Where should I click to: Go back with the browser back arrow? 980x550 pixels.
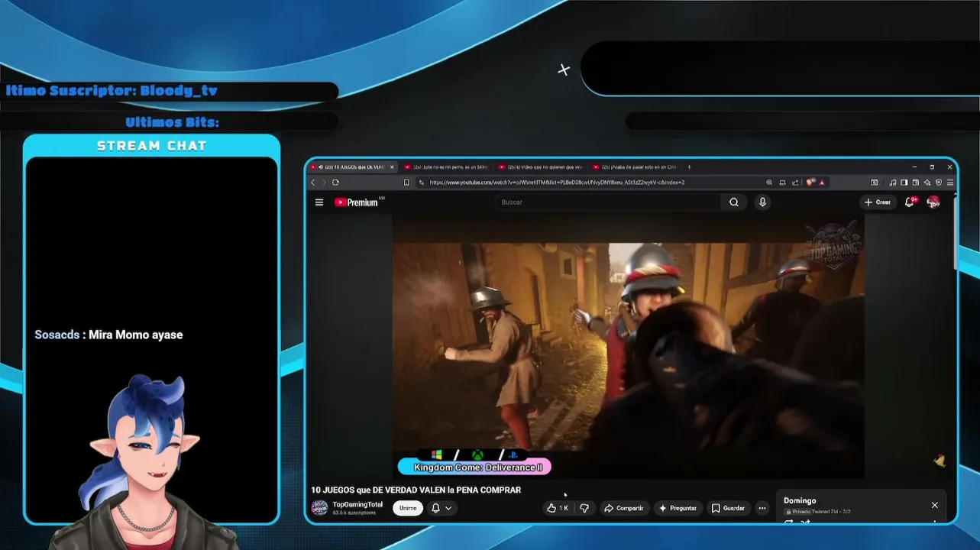[313, 183]
